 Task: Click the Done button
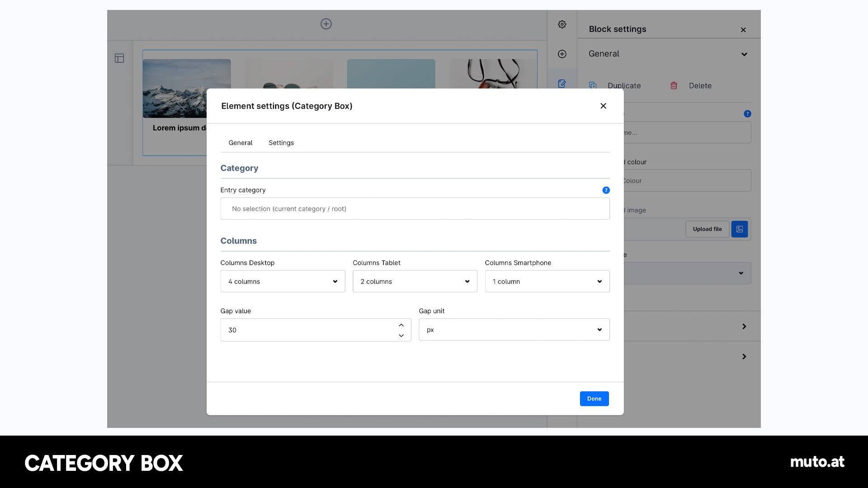click(594, 399)
